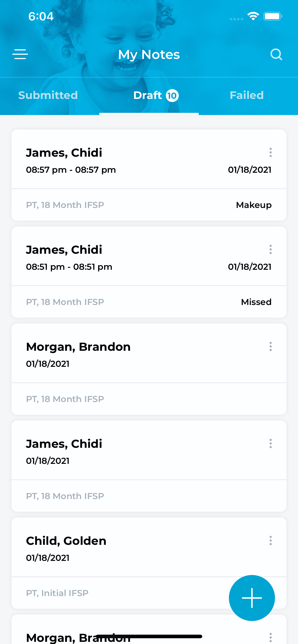The width and height of the screenshot is (298, 644).
Task: Tap the Draft count badge showing 10
Action: pyautogui.click(x=172, y=96)
